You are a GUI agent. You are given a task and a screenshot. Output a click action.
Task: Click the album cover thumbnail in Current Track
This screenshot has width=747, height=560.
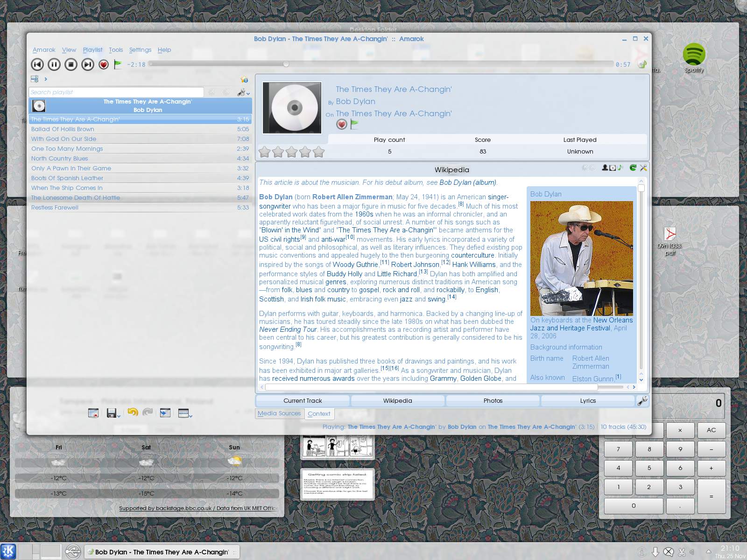coord(292,108)
